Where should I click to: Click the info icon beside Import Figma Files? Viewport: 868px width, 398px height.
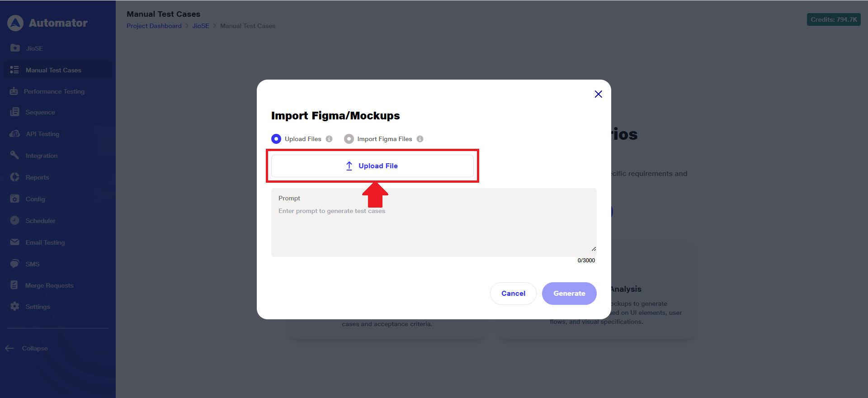pyautogui.click(x=420, y=139)
